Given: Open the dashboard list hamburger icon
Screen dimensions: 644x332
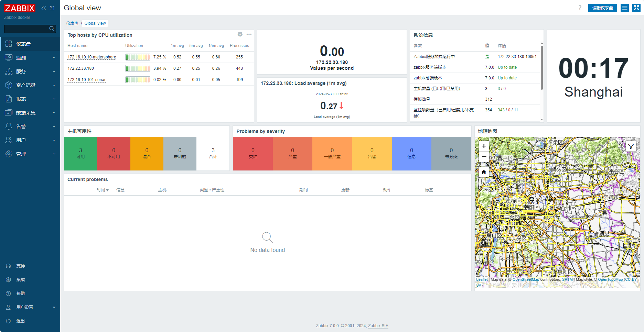Looking at the screenshot, I should [624, 8].
